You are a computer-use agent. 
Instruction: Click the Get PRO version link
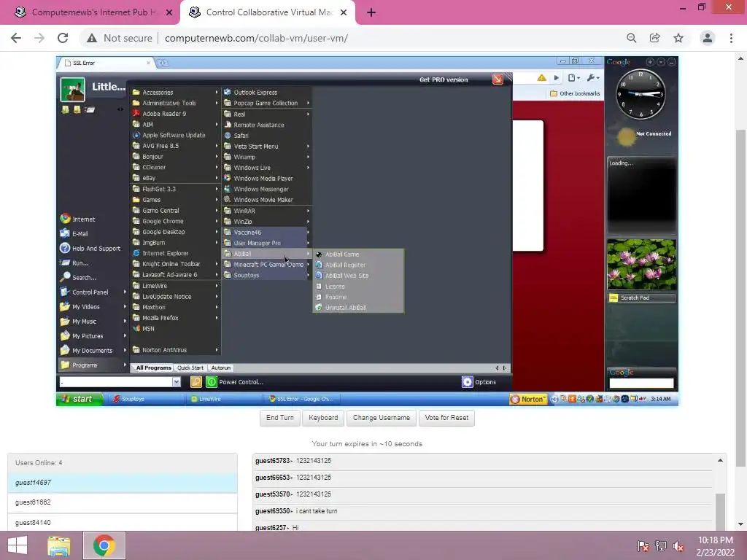pos(444,79)
